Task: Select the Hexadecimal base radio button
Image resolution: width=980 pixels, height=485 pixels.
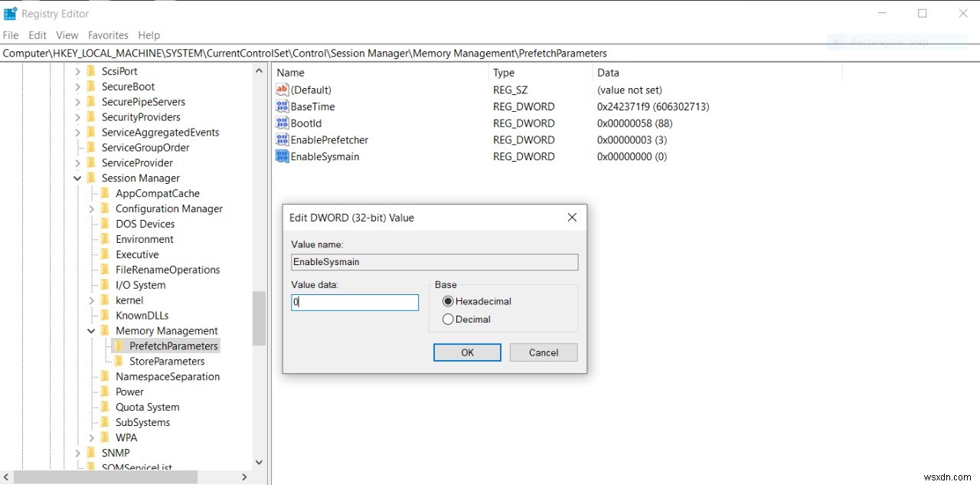Action: [448, 301]
